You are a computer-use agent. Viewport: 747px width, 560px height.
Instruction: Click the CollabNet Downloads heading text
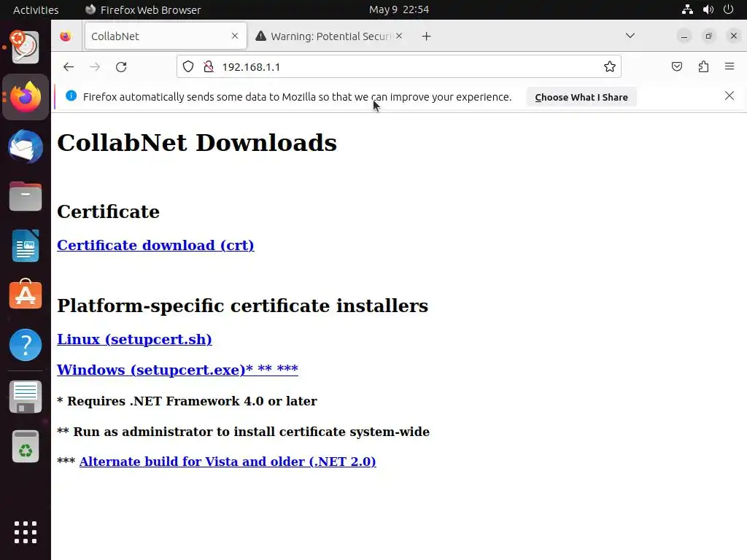(x=197, y=142)
